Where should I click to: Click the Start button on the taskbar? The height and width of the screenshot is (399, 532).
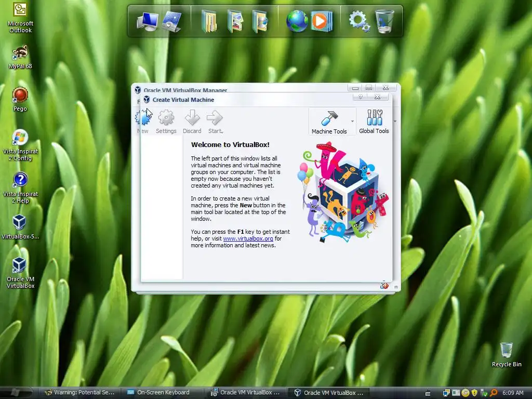click(16, 393)
